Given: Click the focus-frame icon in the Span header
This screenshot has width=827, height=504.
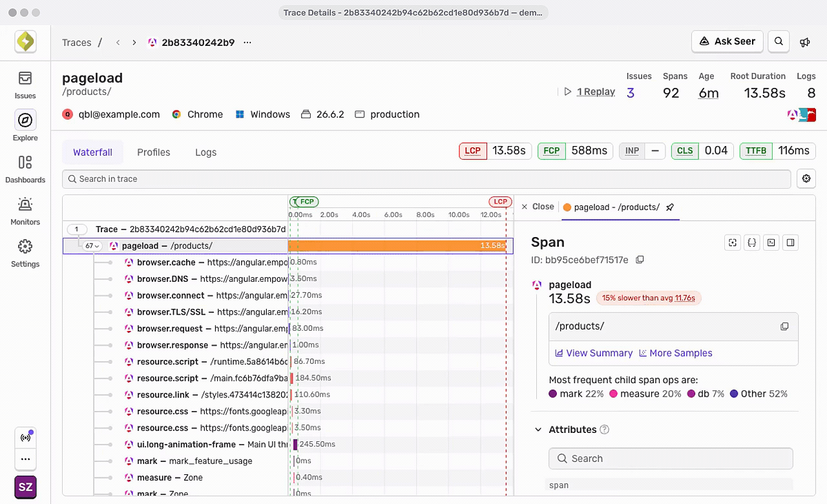Looking at the screenshot, I should click(733, 242).
